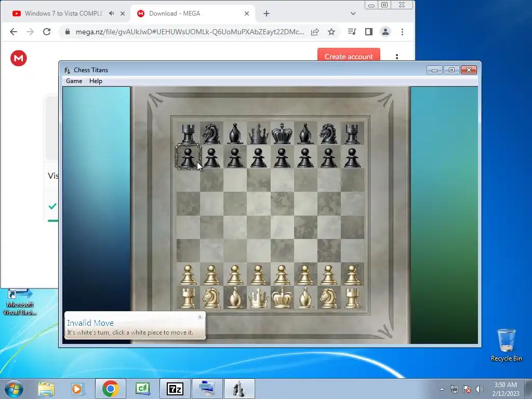Show hidden system tray icons

click(x=442, y=389)
